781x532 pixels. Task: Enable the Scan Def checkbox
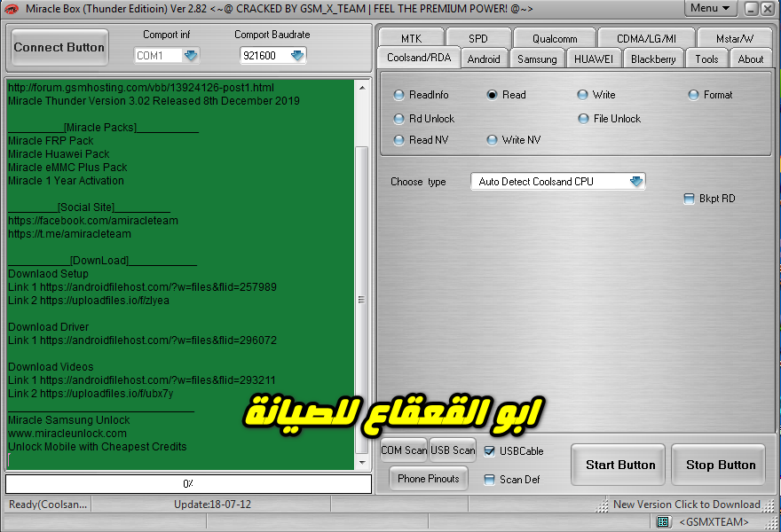(490, 480)
